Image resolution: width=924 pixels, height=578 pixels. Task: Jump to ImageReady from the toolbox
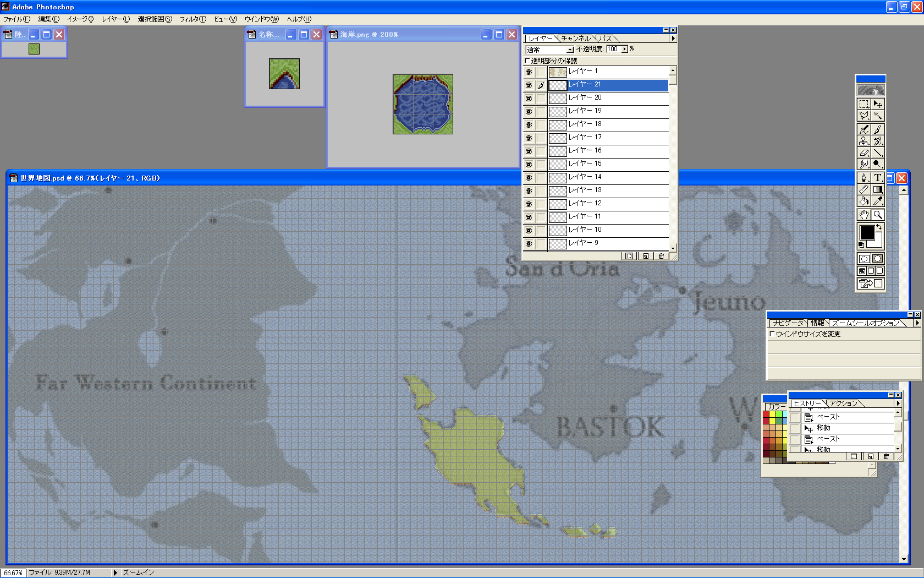[871, 283]
